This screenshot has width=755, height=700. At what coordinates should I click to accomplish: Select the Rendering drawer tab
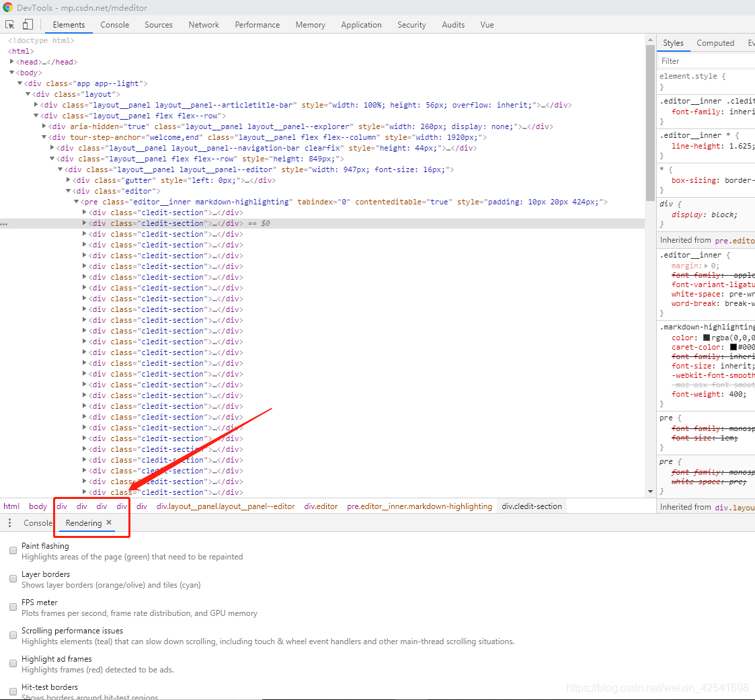84,523
